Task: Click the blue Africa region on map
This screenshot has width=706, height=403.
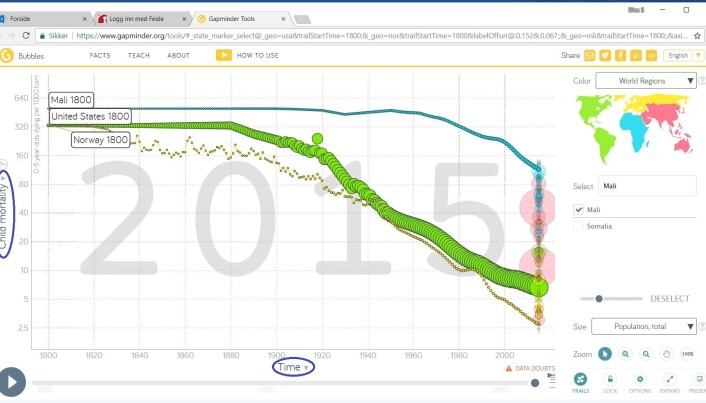Action: pyautogui.click(x=634, y=129)
